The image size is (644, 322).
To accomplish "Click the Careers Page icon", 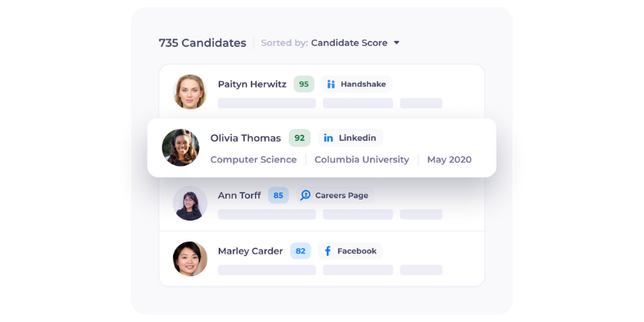I will (305, 195).
